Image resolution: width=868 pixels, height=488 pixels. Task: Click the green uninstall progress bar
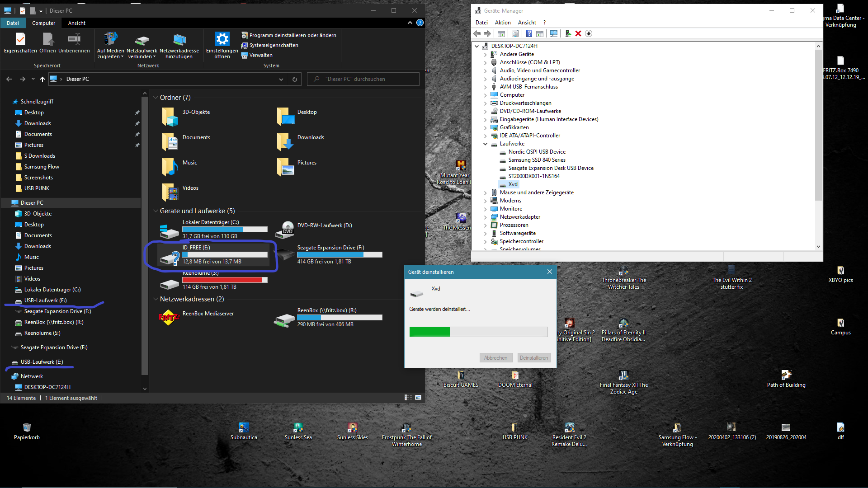(x=429, y=332)
